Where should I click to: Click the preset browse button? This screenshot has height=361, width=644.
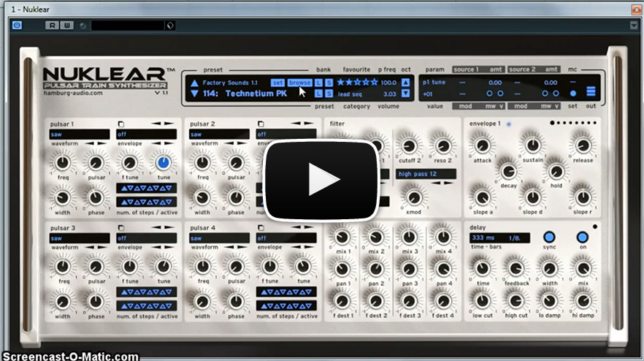[x=299, y=83]
